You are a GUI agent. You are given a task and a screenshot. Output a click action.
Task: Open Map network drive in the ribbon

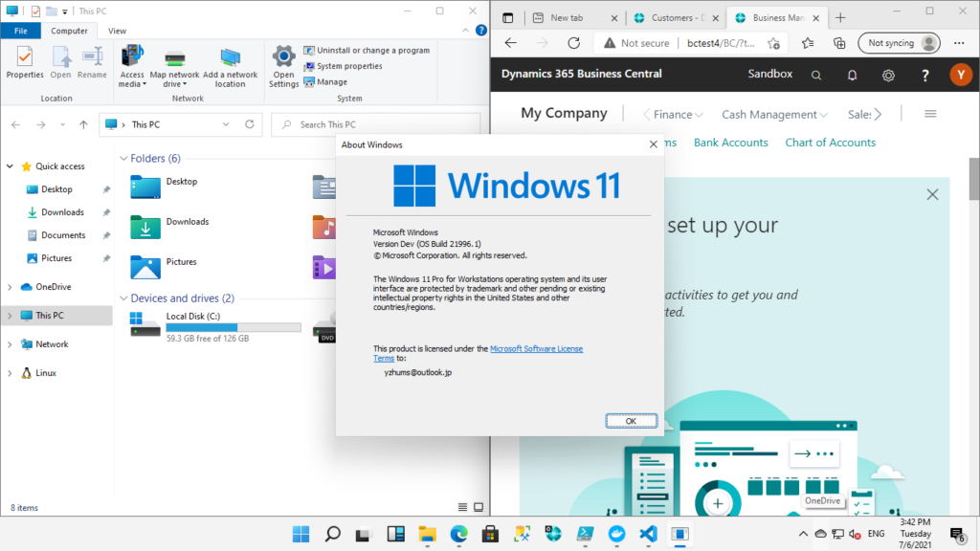[x=174, y=67]
